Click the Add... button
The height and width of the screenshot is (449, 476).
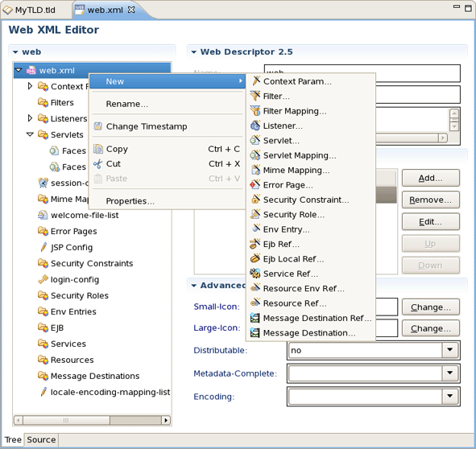pos(430,178)
